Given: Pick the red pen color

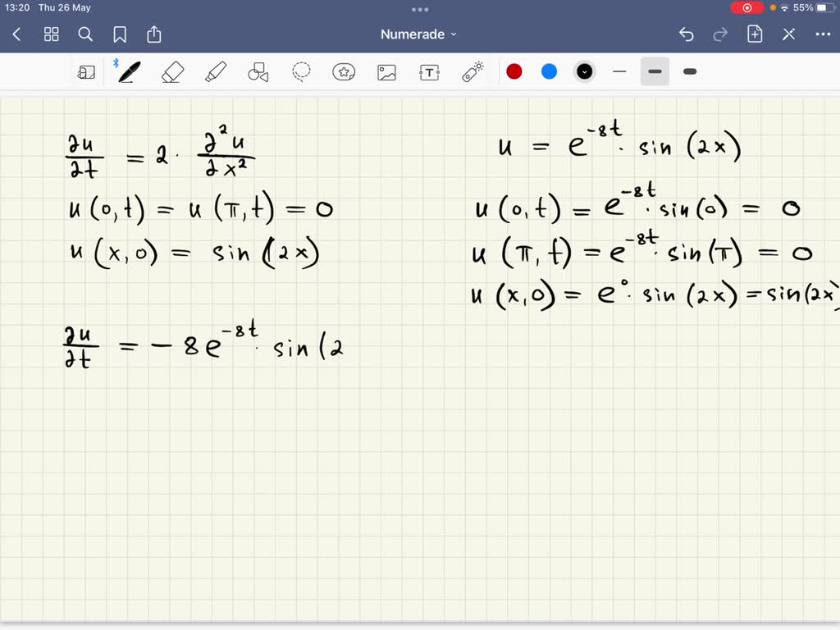Looking at the screenshot, I should pyautogui.click(x=514, y=72).
